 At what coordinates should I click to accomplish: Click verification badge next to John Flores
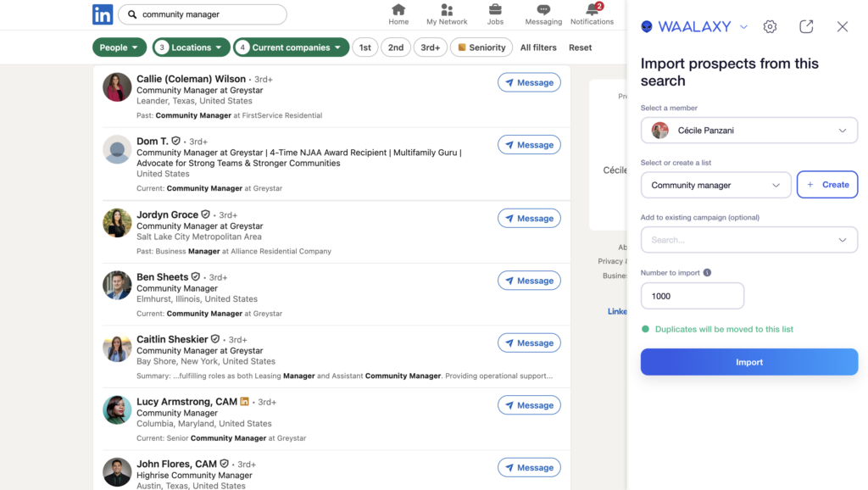point(224,464)
